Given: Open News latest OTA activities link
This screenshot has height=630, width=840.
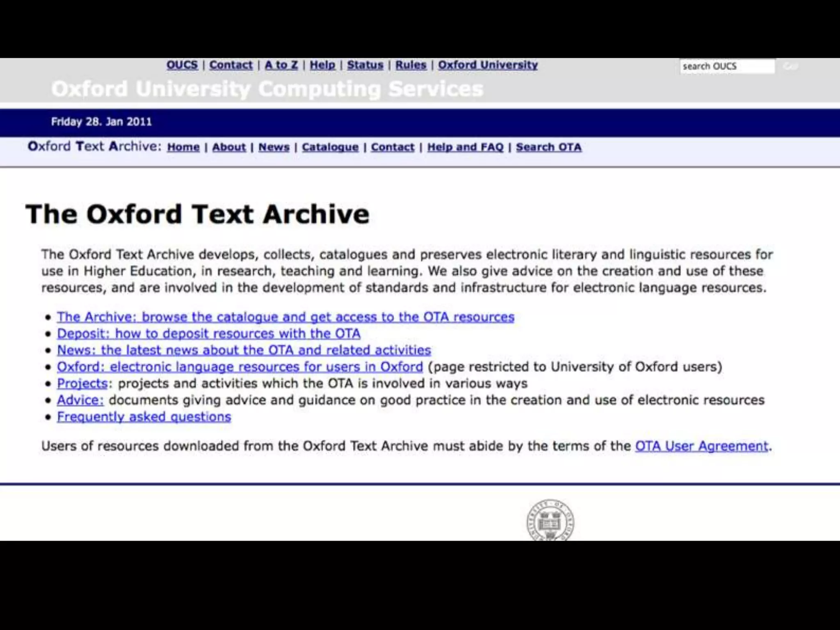Looking at the screenshot, I should (x=244, y=350).
